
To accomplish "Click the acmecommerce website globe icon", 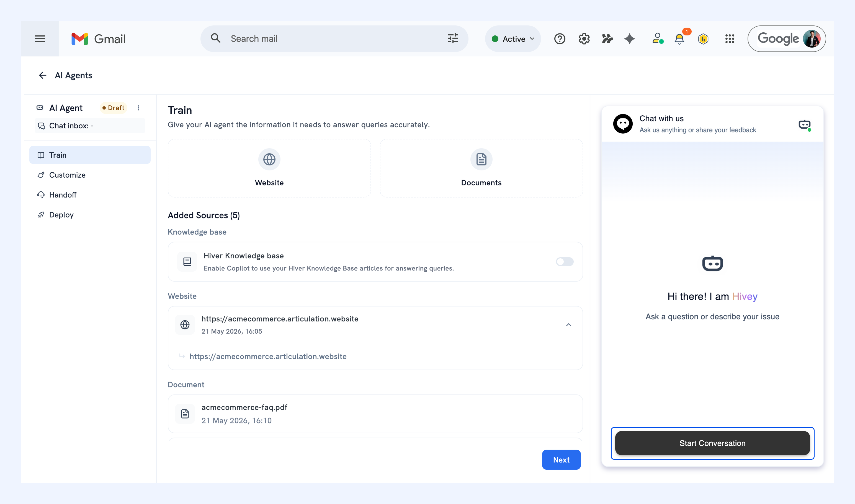I will [185, 325].
